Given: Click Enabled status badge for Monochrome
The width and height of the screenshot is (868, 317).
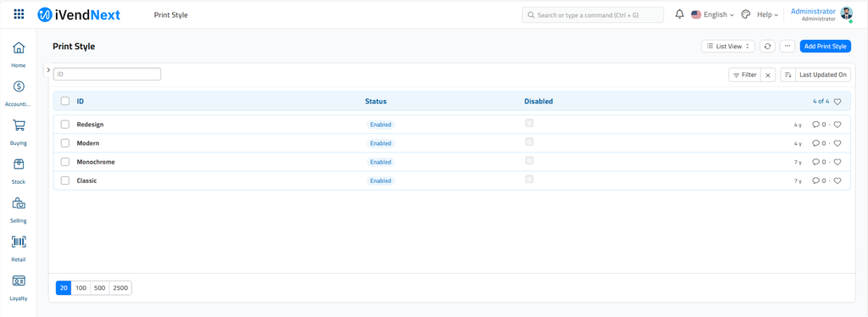Looking at the screenshot, I should pyautogui.click(x=381, y=162).
